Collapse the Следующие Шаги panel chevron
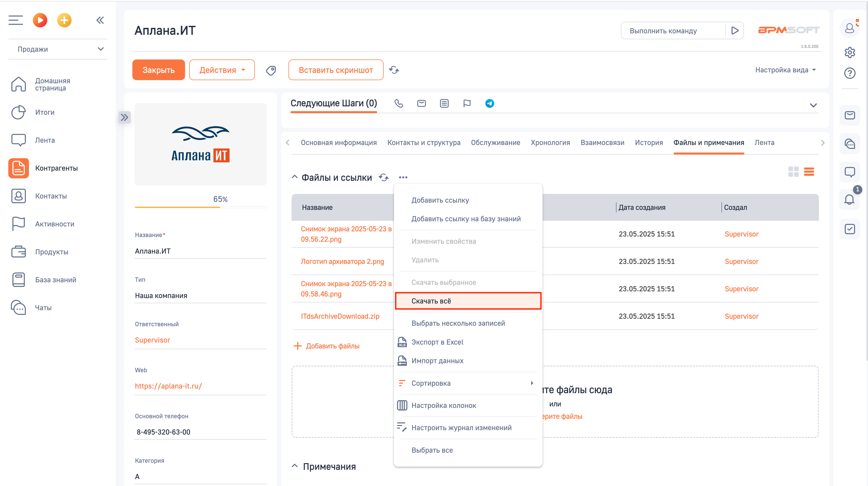 (x=813, y=105)
